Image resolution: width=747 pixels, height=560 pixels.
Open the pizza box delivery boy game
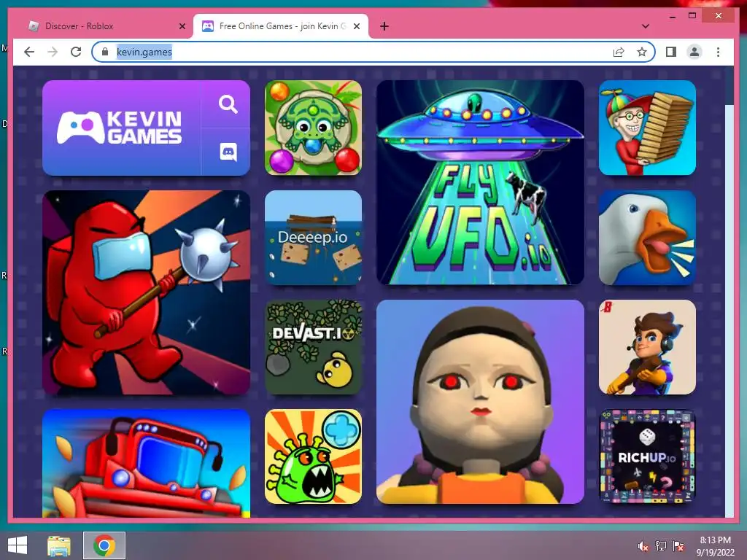point(647,128)
